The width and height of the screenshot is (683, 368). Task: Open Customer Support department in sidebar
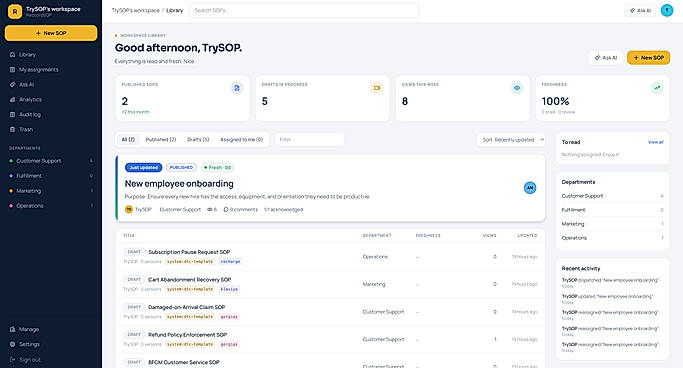51,161
